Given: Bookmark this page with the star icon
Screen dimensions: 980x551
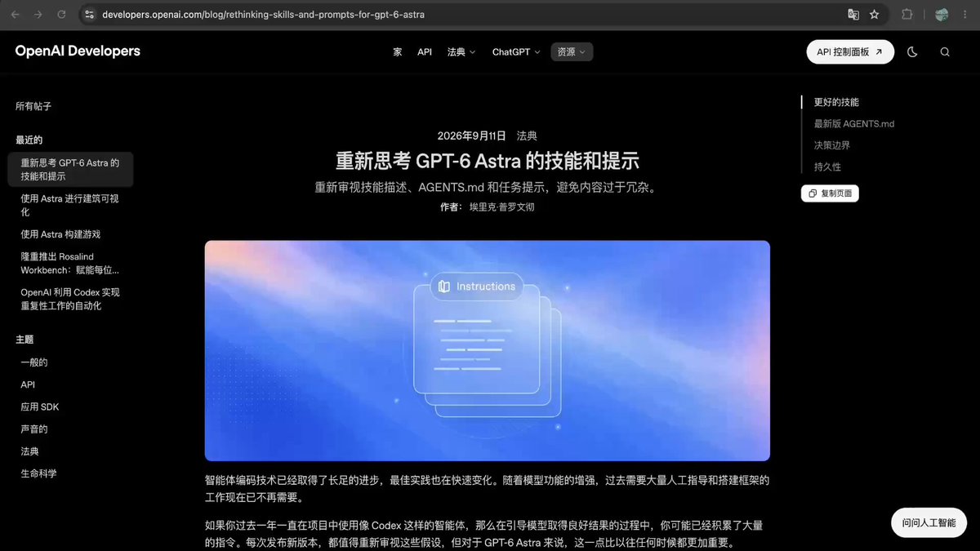Looking at the screenshot, I should [x=875, y=15].
